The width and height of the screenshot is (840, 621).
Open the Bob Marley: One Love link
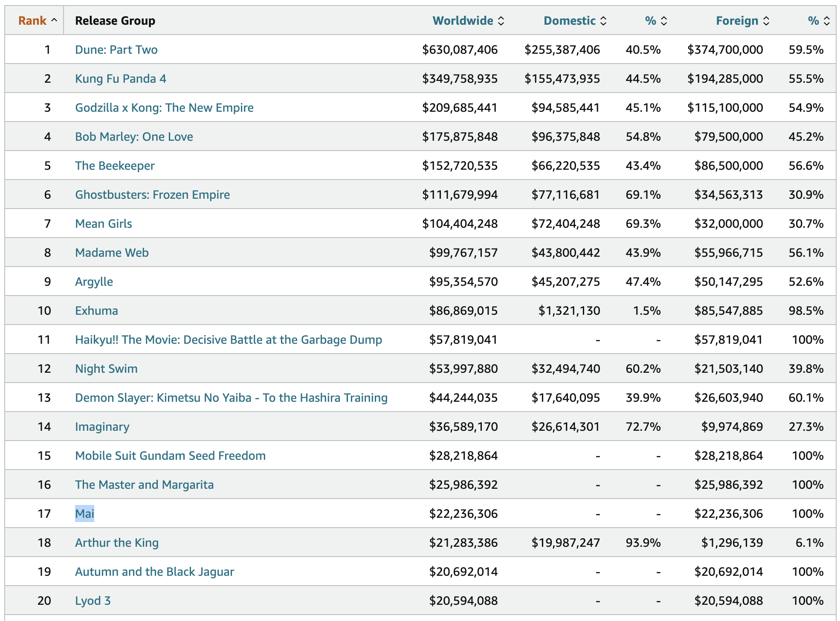[x=134, y=136]
